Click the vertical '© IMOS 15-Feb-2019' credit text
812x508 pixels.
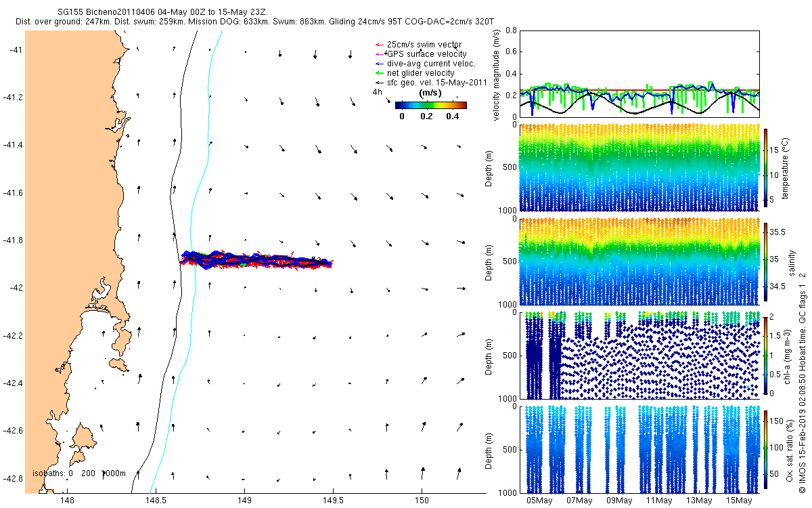[x=803, y=383]
